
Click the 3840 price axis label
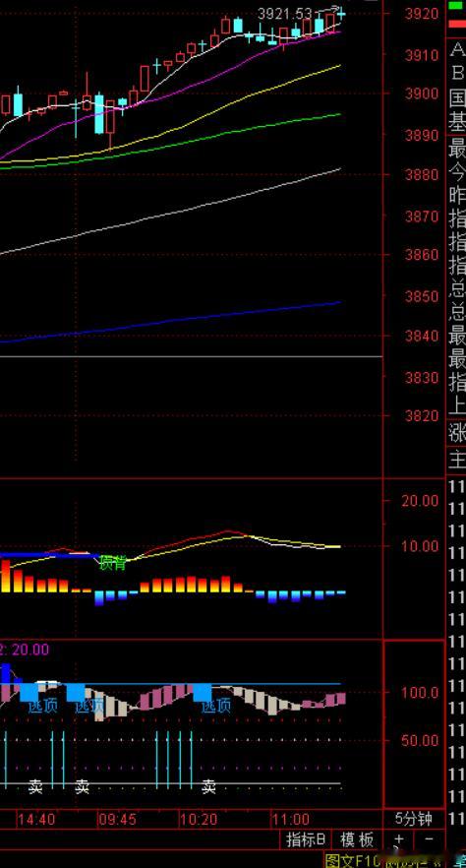pyautogui.click(x=423, y=336)
